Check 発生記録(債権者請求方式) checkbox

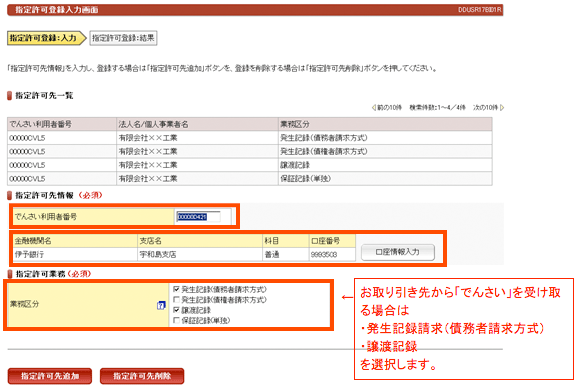[x=176, y=300]
